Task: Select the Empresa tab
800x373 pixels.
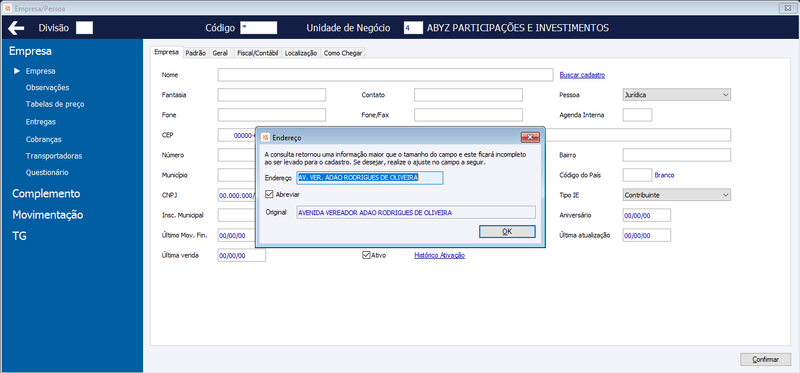Action: click(x=166, y=52)
